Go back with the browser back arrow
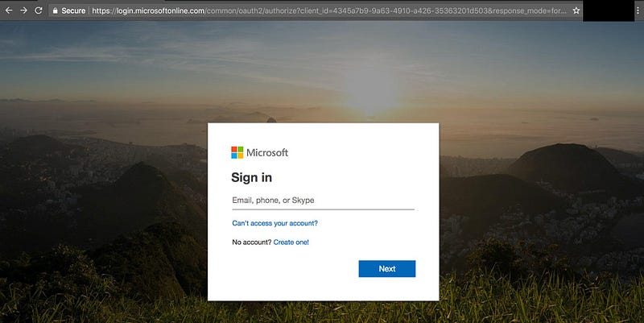The image size is (644, 323). [x=9, y=10]
